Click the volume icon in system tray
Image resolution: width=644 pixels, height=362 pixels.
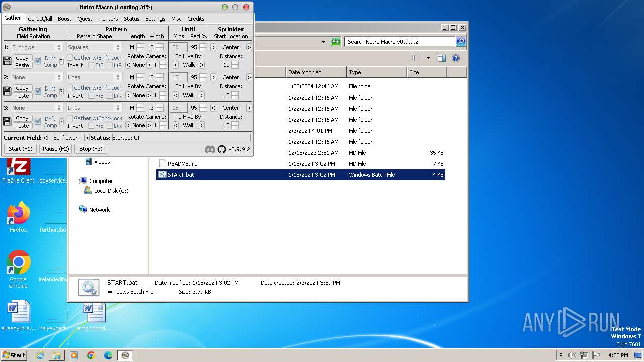pos(572,355)
